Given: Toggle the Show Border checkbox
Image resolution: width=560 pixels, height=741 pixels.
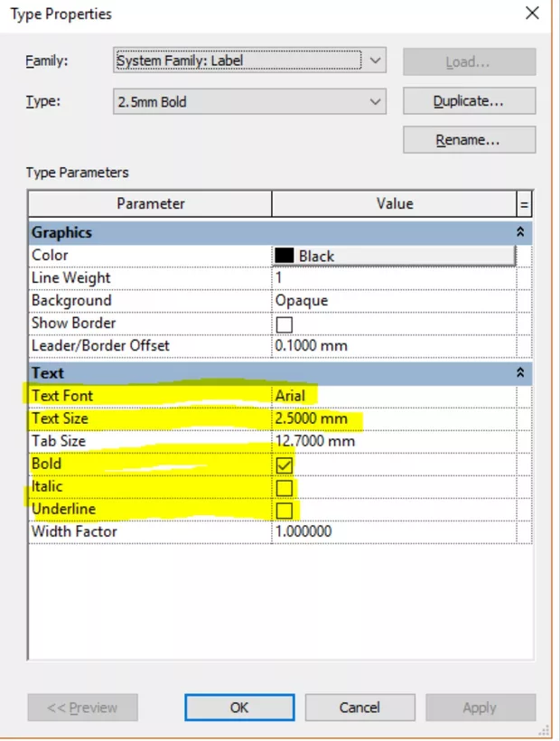Looking at the screenshot, I should point(285,324).
